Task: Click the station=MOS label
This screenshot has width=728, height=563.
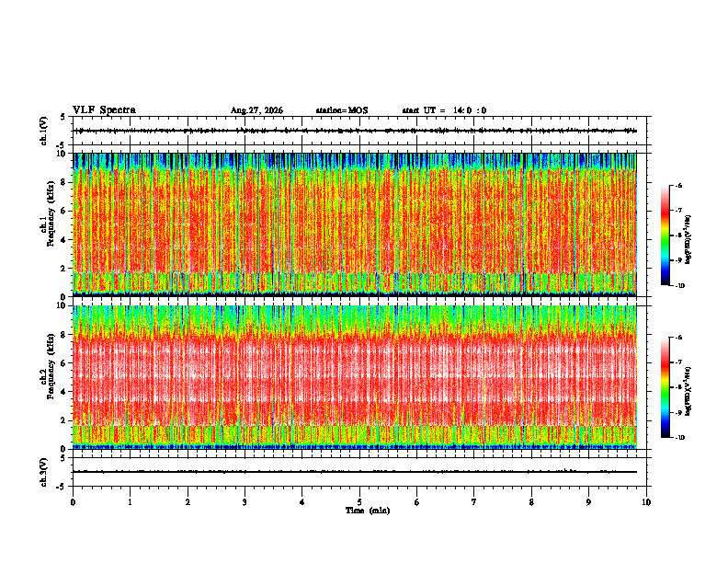Action: click(x=342, y=110)
